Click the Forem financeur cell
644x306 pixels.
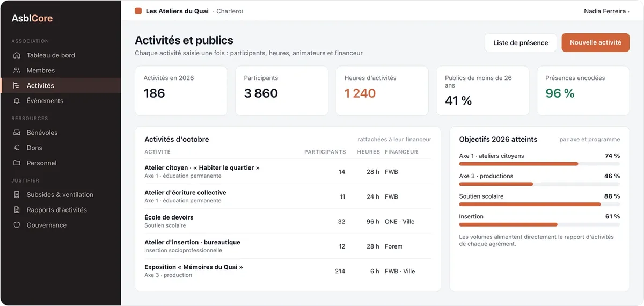[393, 246]
